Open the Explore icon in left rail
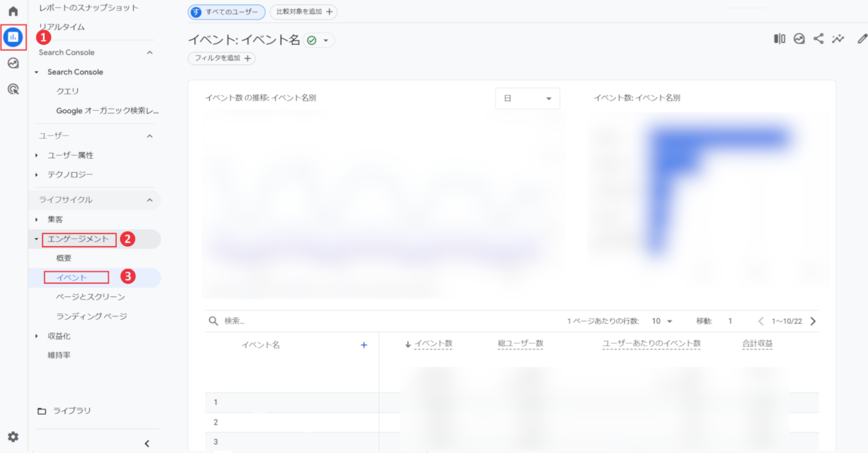868x453 pixels. tap(13, 63)
